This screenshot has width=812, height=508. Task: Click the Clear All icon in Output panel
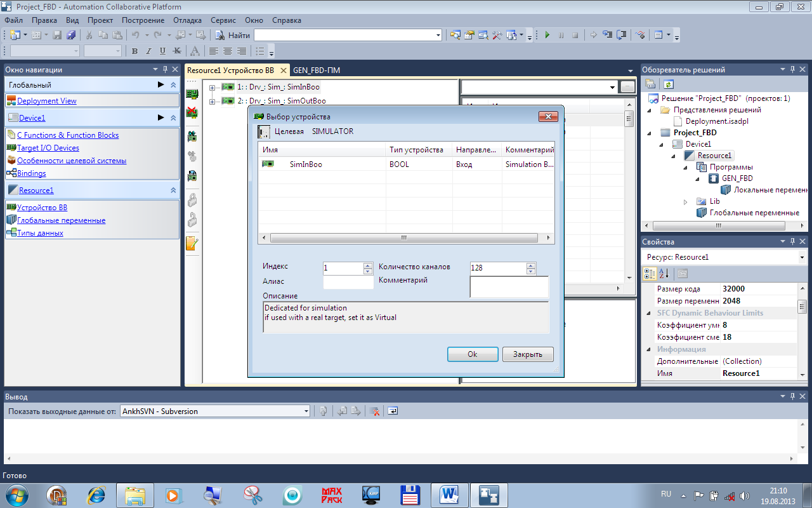point(375,411)
